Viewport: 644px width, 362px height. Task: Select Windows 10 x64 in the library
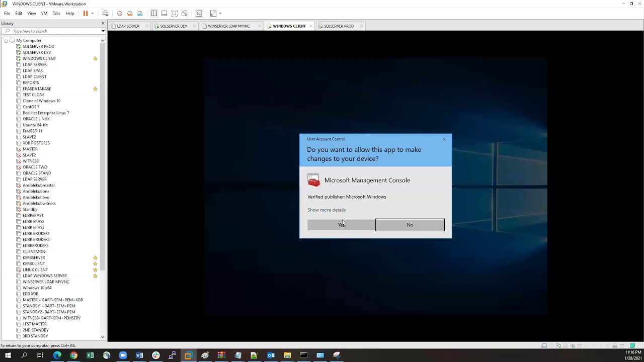(37, 288)
